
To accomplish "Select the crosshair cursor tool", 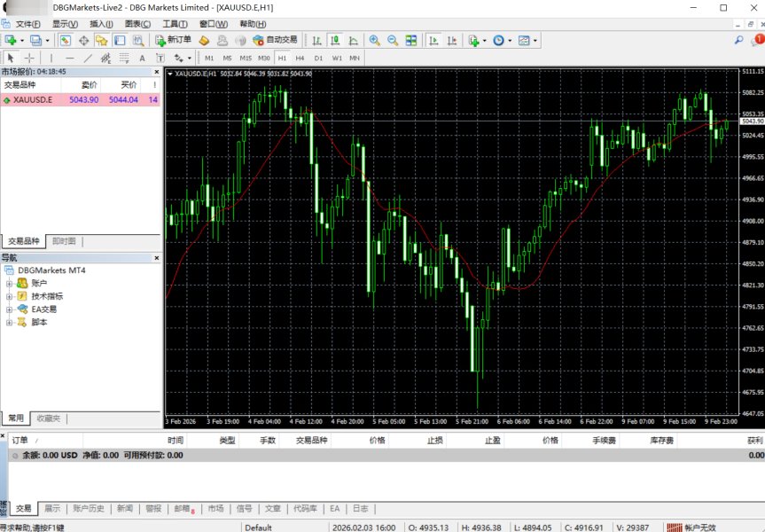I will pyautogui.click(x=29, y=58).
